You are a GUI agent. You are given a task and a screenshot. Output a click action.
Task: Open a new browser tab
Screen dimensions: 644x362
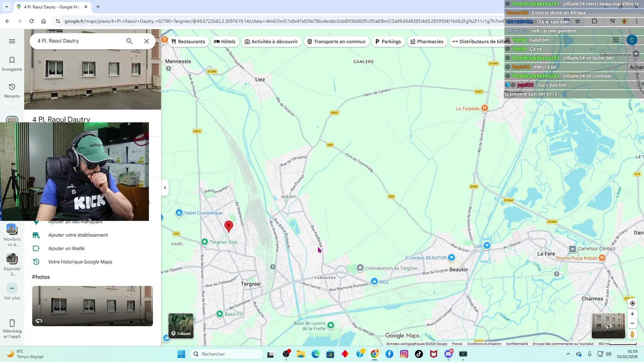pyautogui.click(x=98, y=7)
